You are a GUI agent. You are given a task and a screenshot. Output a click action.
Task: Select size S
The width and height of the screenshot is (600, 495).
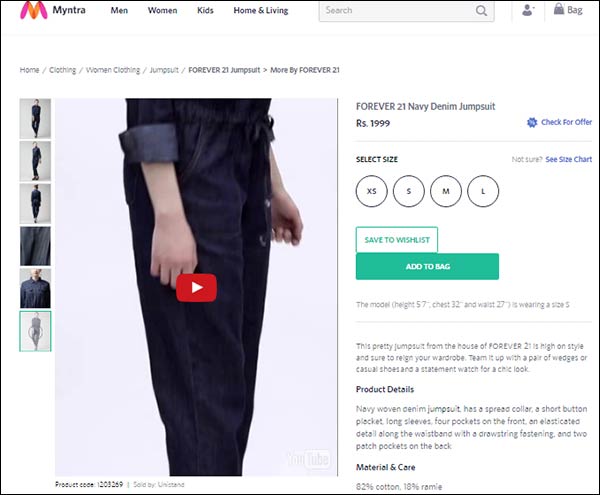tap(409, 191)
